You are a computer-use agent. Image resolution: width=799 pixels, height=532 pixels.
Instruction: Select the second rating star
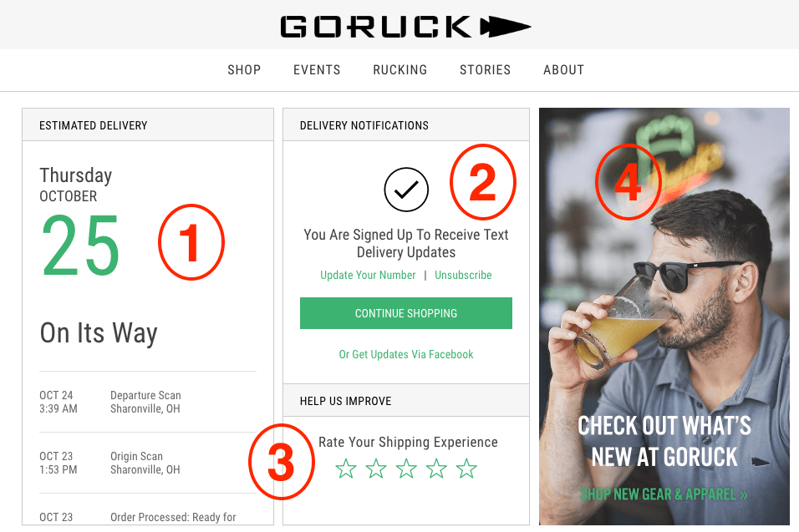pos(376,469)
